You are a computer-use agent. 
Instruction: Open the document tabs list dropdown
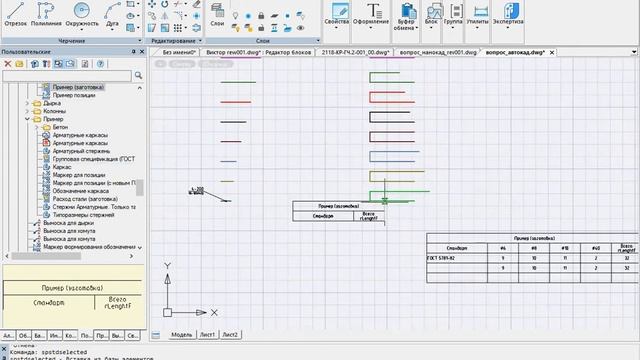pos(634,52)
